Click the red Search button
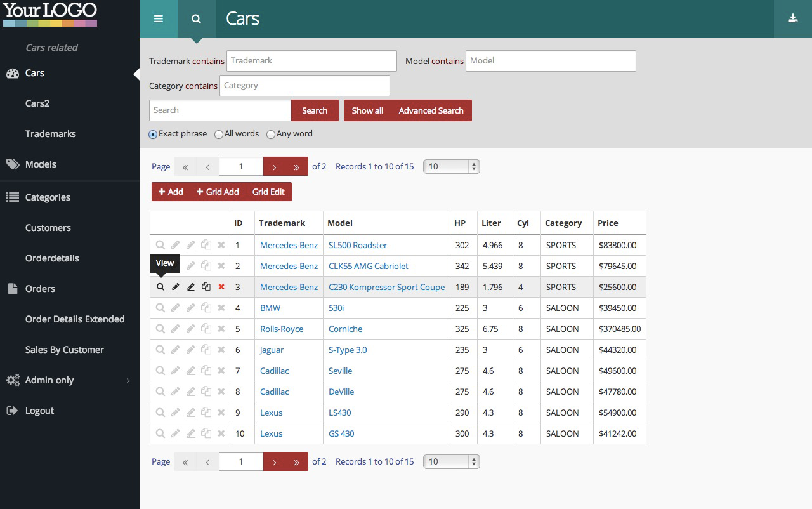The image size is (812, 509). pos(315,110)
